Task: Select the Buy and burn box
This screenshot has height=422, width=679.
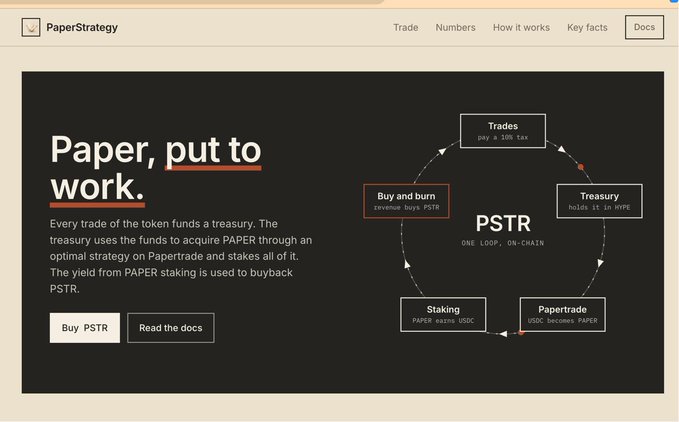Action: [406, 201]
